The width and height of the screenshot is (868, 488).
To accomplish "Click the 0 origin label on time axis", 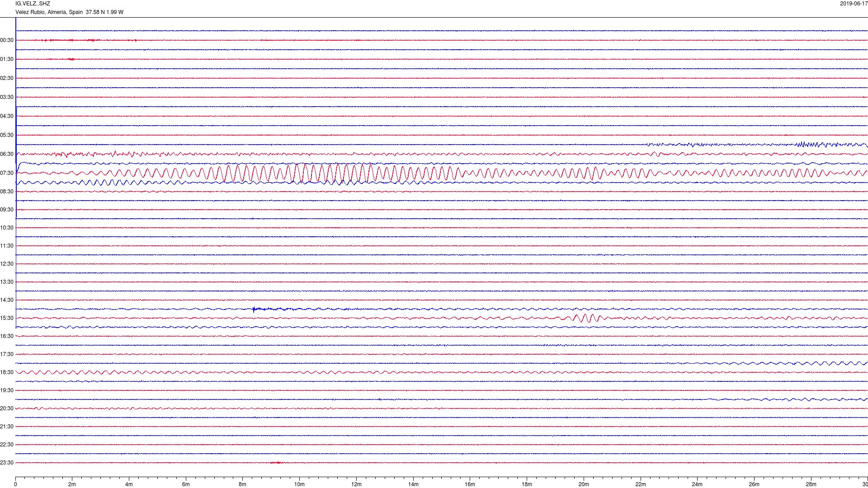I will (x=15, y=484).
